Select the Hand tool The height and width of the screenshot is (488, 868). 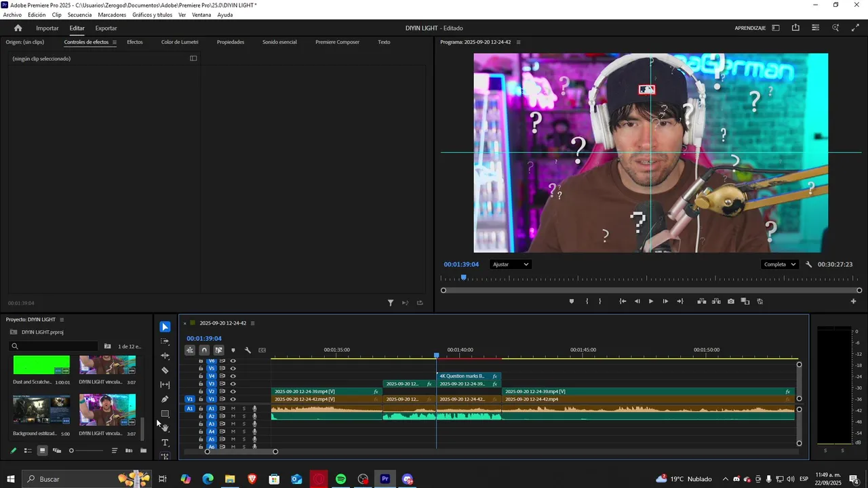[165, 428]
